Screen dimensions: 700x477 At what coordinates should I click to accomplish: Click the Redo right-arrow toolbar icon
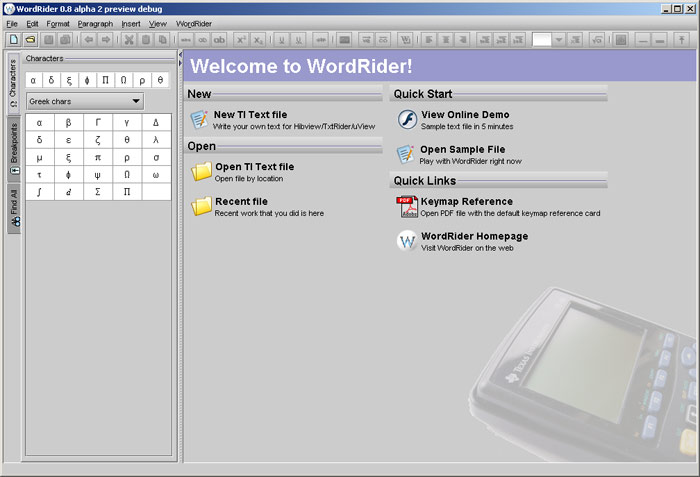(x=106, y=40)
